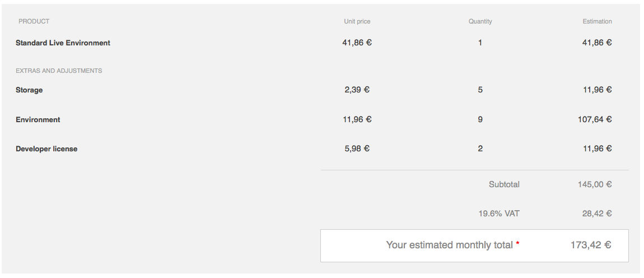Click the Environment extras row label
Viewport: 644px width, 278px height.
tap(38, 120)
